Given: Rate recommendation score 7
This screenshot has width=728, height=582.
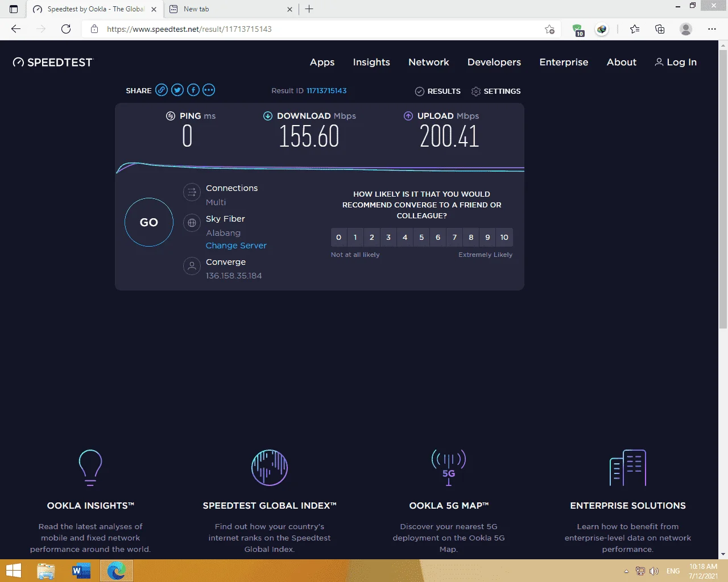Looking at the screenshot, I should 454,238.
